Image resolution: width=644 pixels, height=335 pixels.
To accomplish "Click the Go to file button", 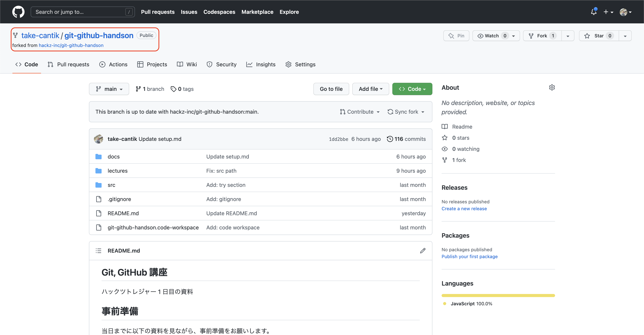I will pyautogui.click(x=331, y=89).
